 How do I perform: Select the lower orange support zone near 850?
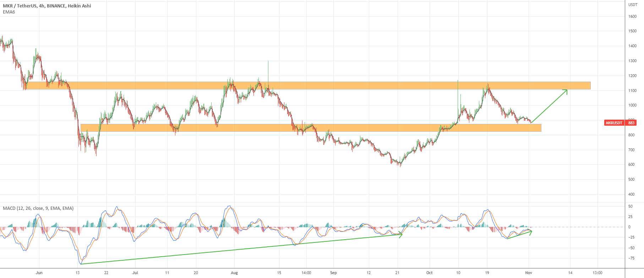click(311, 128)
